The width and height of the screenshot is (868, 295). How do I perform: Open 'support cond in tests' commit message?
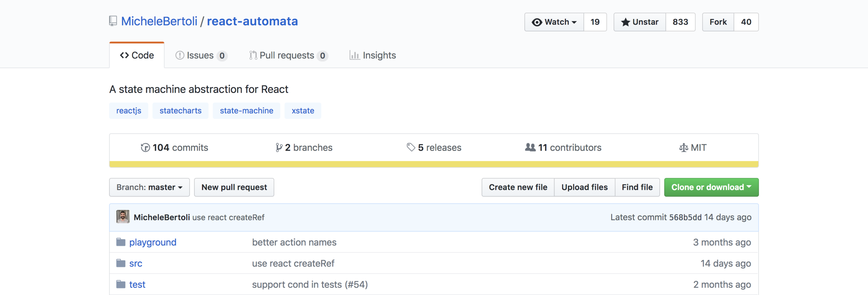pyautogui.click(x=310, y=285)
